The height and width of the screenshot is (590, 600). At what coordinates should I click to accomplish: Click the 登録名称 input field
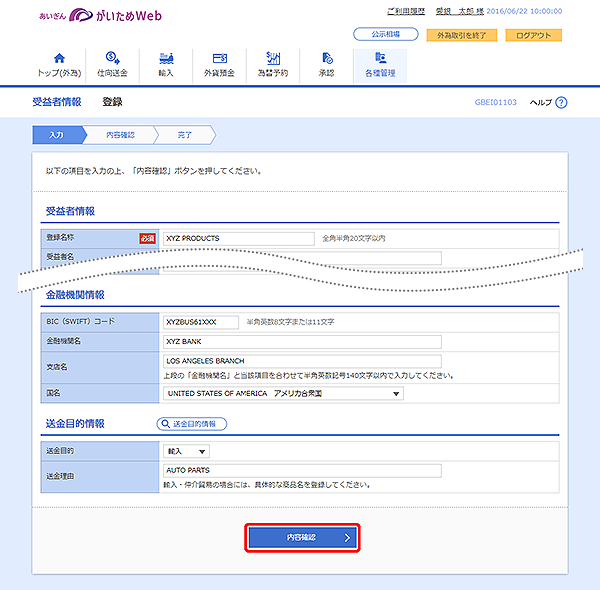239,238
